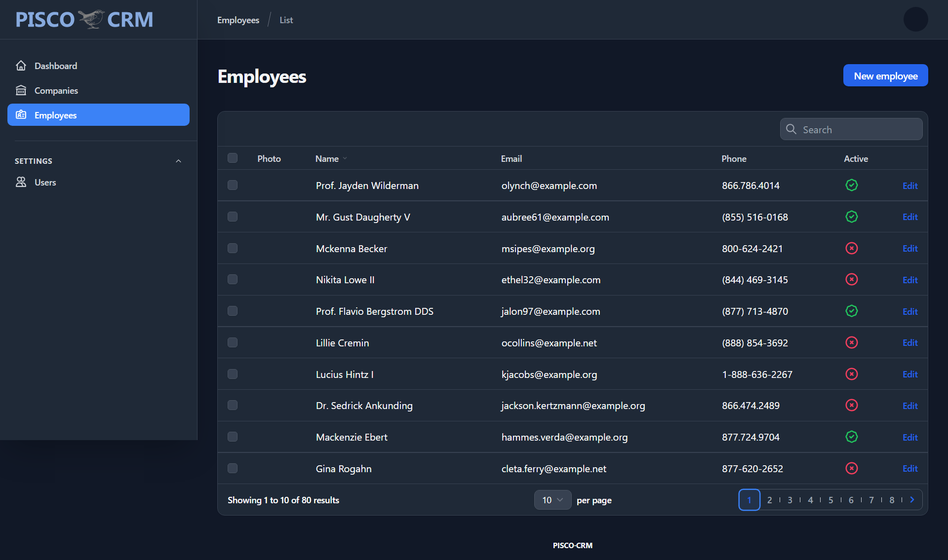Tick the select-all checkbox in the table header

[x=233, y=158]
